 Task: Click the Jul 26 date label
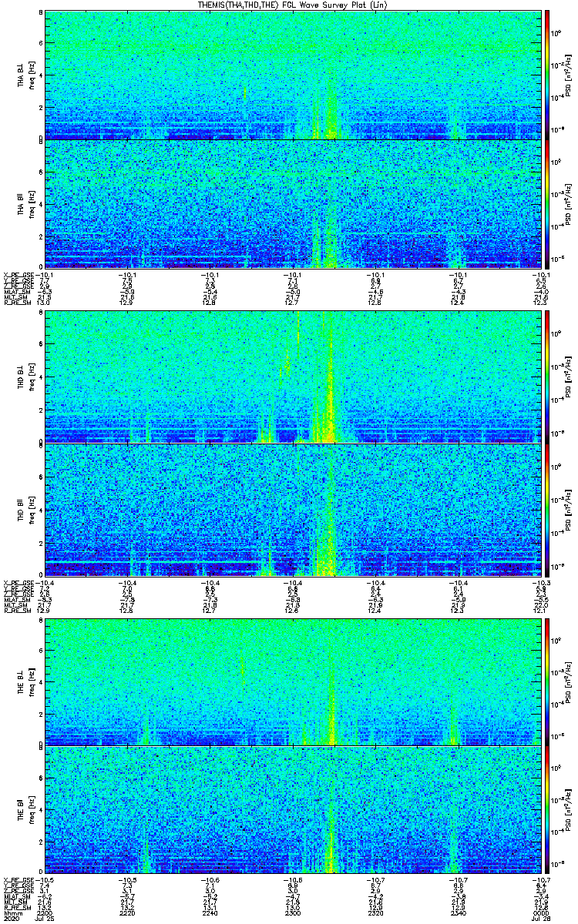pos(540,919)
